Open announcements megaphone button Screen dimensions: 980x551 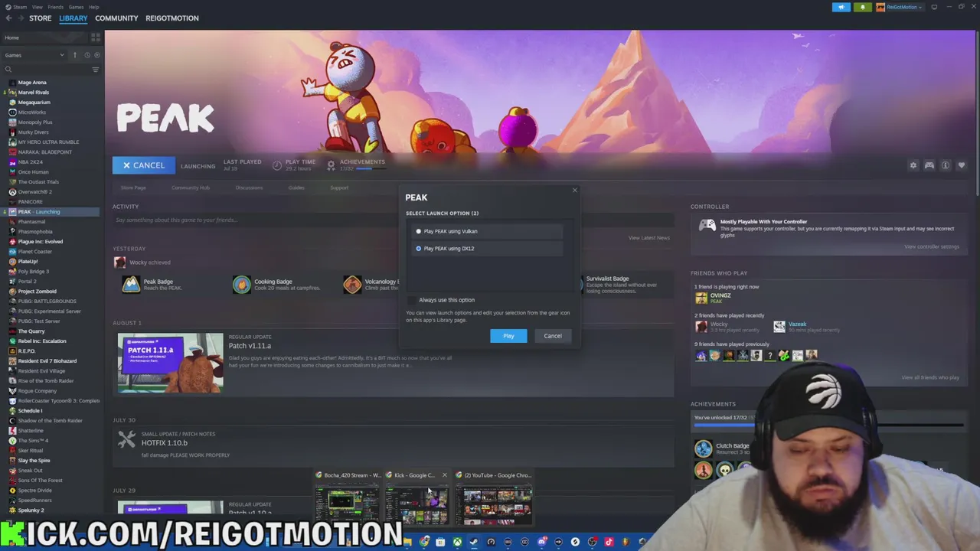841,7
